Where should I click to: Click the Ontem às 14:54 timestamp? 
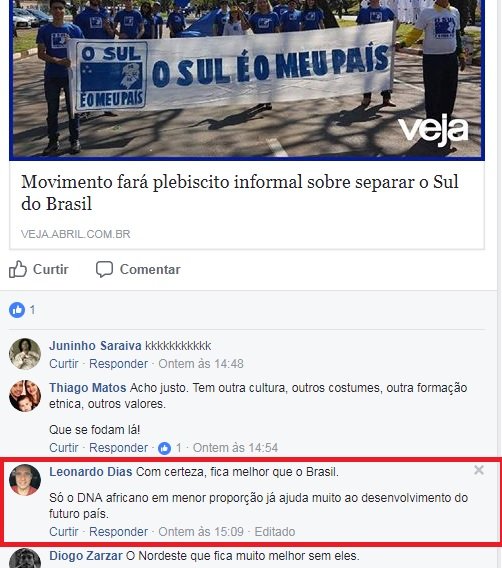(x=235, y=448)
